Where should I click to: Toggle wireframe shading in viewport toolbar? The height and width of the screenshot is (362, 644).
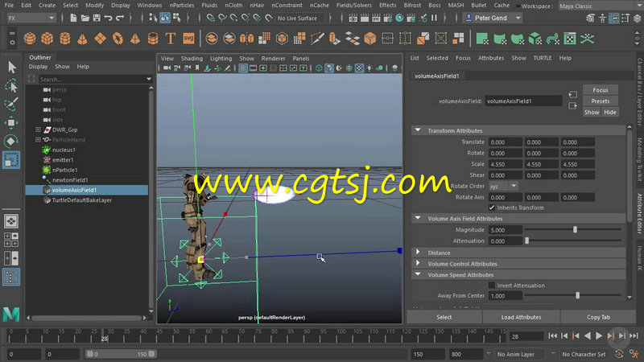319,68
